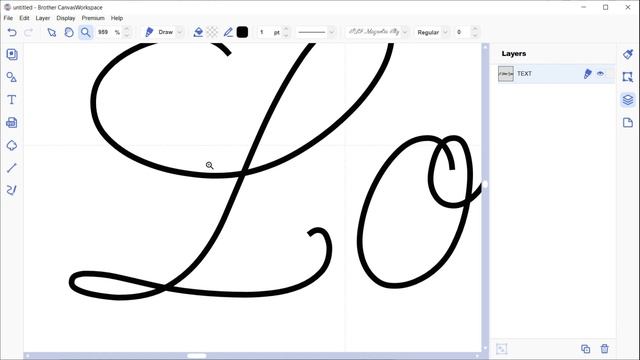The image size is (640, 360).
Task: Click the horizontal canvas scrollbar thumb
Action: (197, 356)
